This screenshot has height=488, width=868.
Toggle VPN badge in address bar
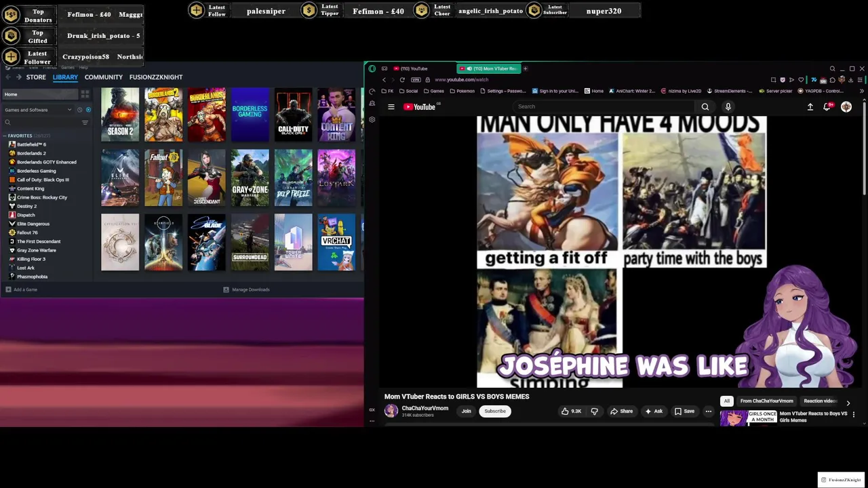pyautogui.click(x=416, y=79)
